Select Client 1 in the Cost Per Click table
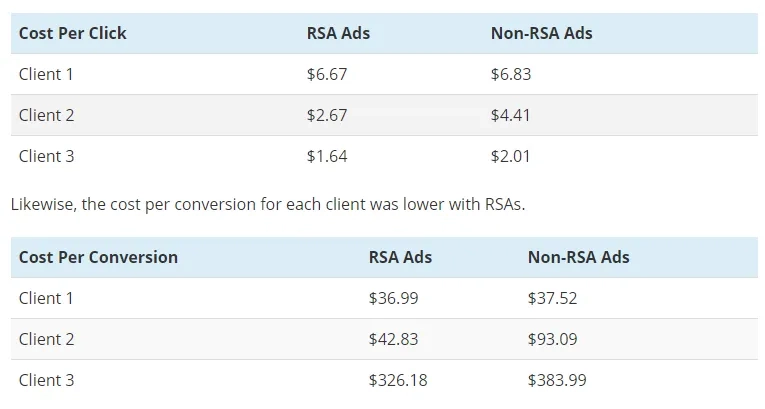 [46, 74]
